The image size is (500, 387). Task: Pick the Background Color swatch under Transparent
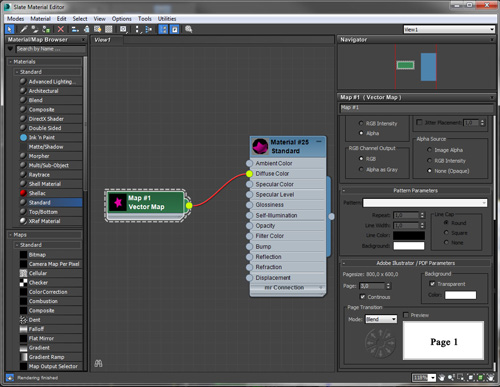pyautogui.click(x=460, y=295)
